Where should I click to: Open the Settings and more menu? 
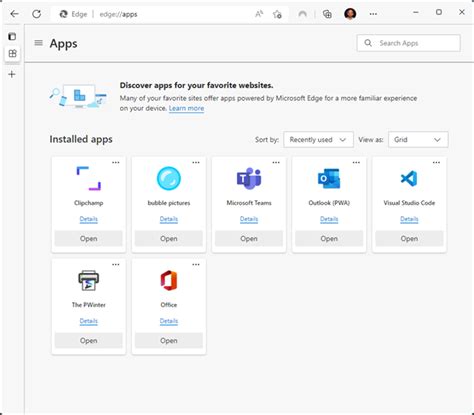(373, 14)
